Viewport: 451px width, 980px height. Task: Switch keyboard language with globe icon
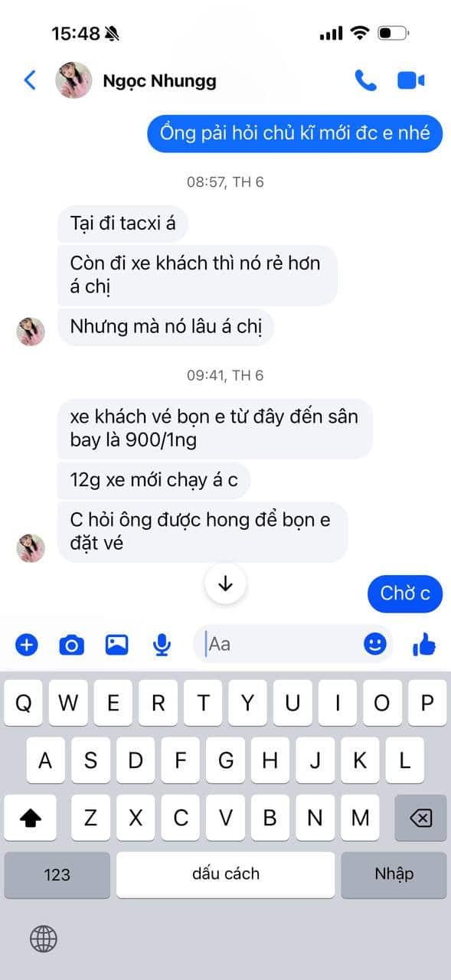point(45,937)
